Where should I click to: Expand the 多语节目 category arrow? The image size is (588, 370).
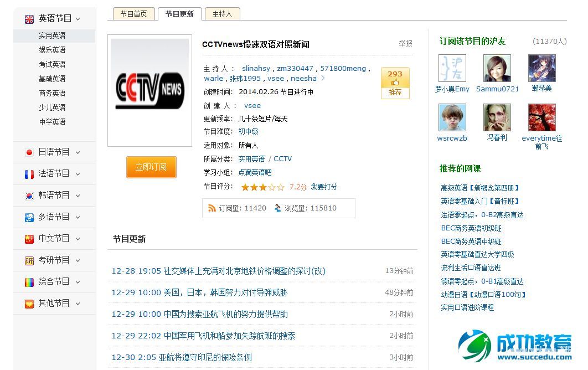tap(78, 217)
